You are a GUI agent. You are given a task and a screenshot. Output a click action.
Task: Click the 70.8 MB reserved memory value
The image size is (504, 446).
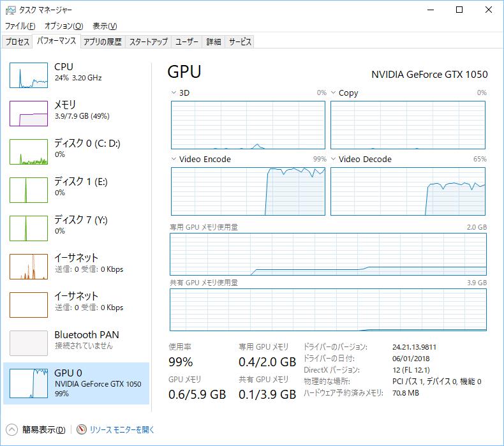(406, 393)
